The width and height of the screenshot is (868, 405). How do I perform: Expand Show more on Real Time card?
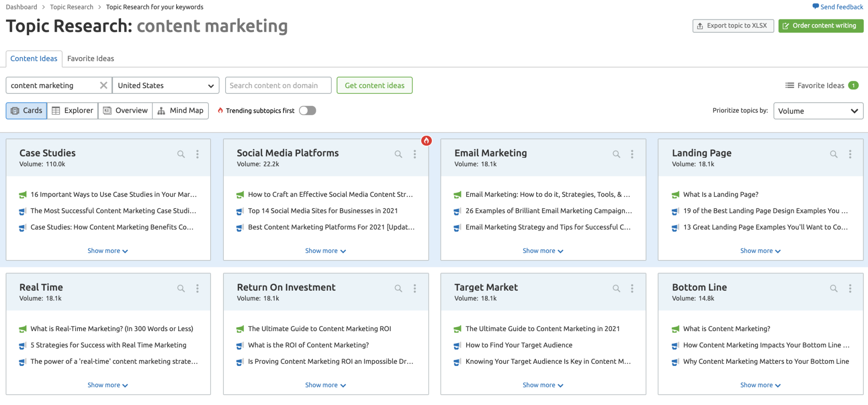pyautogui.click(x=107, y=385)
